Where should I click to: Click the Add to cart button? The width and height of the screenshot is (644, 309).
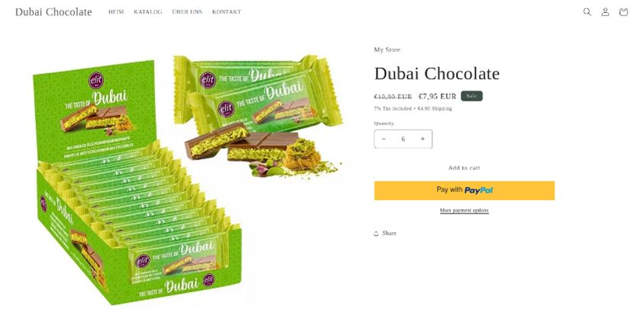point(464,167)
